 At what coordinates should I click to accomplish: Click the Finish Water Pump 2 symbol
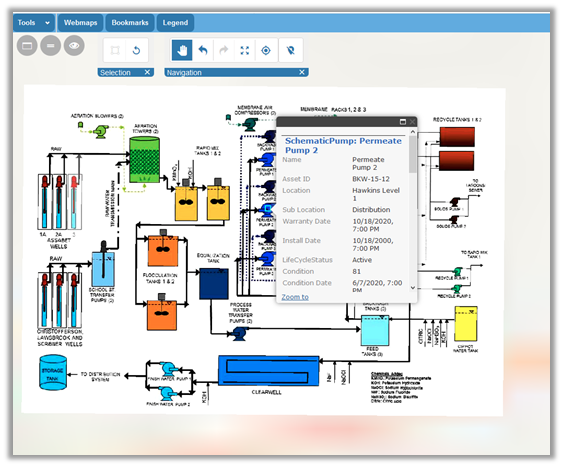[x=167, y=393]
